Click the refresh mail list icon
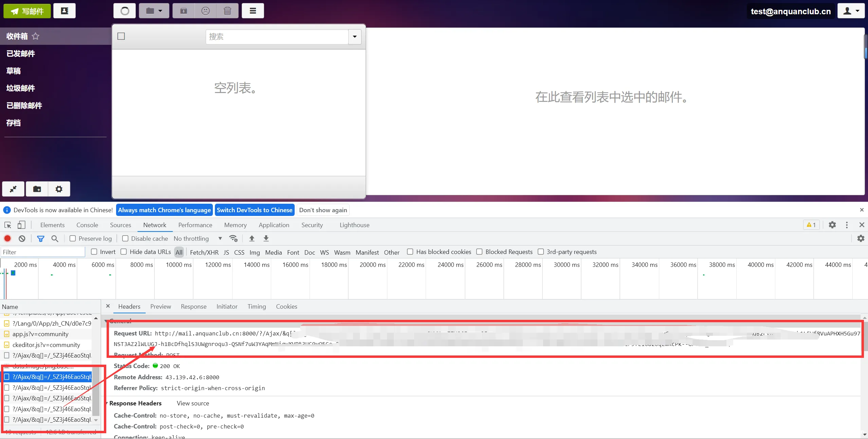 coord(124,11)
